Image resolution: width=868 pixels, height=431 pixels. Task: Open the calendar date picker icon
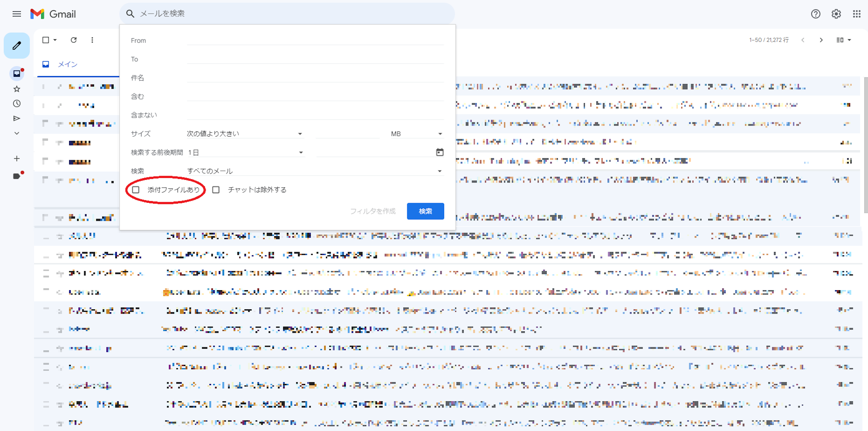[440, 152]
